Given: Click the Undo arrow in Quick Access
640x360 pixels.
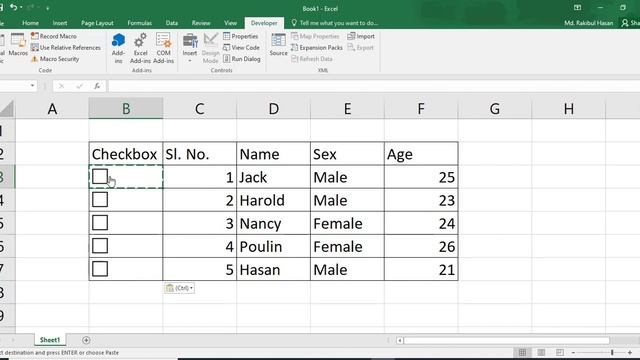Looking at the screenshot, I should click(13, 7).
